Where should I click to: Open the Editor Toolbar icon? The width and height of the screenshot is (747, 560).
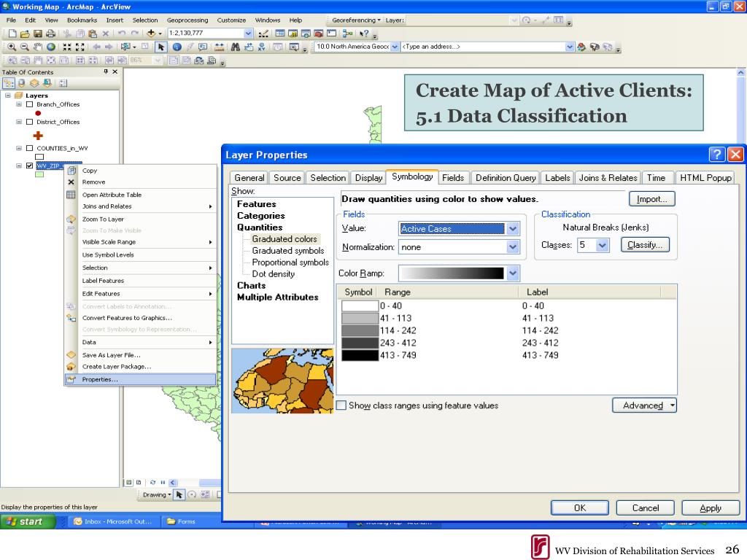[263, 34]
